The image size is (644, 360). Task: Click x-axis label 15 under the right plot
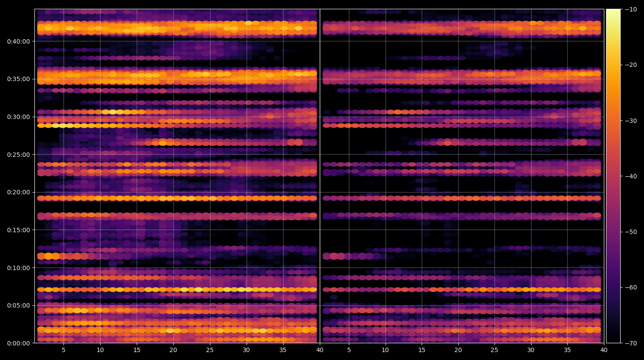422,350
